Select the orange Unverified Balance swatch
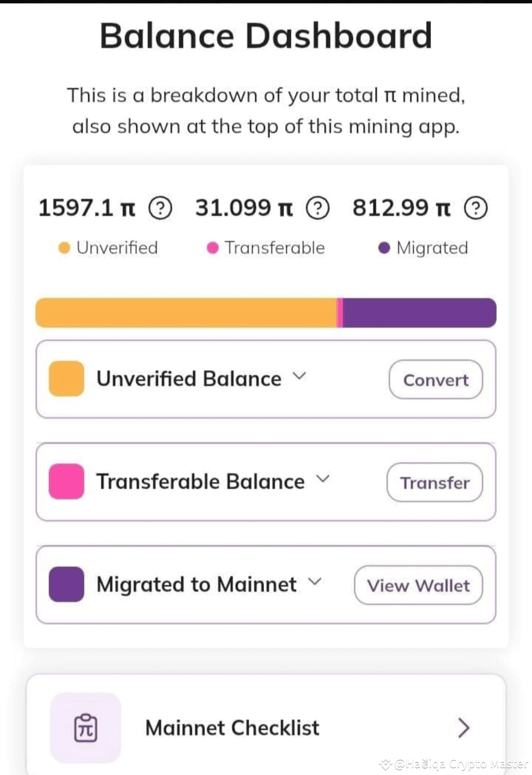This screenshot has height=775, width=532. pos(66,379)
